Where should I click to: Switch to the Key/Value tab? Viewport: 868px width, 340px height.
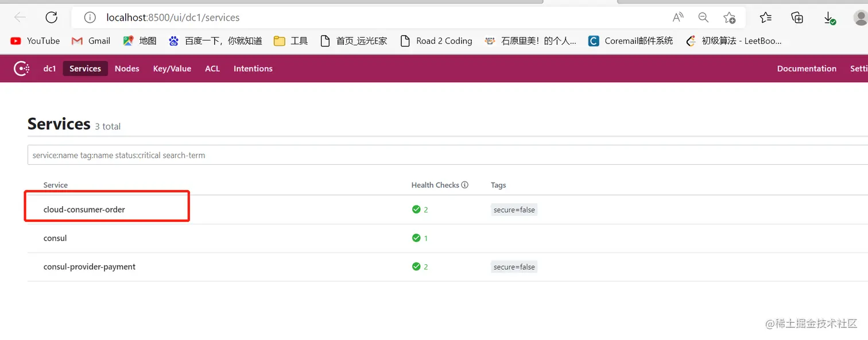point(172,69)
